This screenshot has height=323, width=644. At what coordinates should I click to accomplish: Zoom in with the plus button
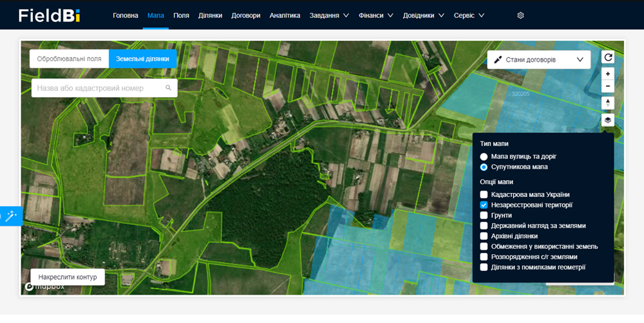[608, 74]
